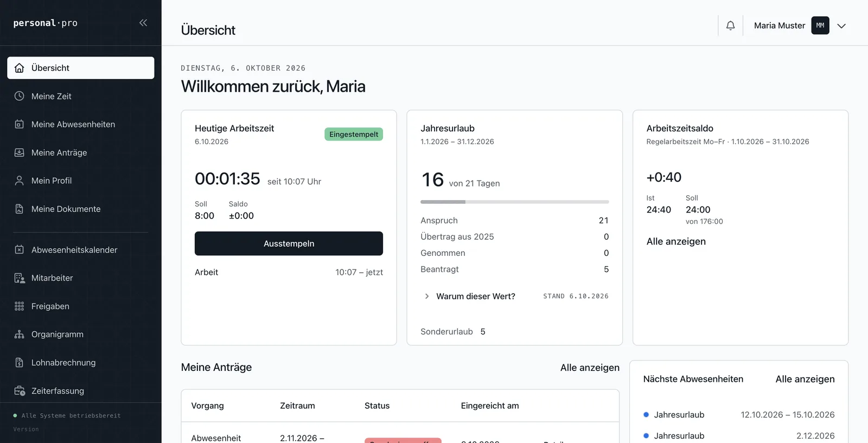Click the Maria Muster user name

point(780,25)
